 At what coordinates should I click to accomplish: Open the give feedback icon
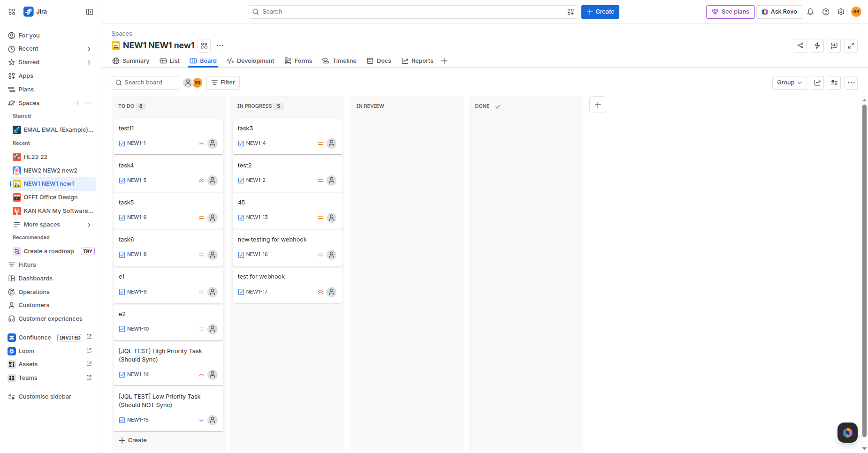834,45
